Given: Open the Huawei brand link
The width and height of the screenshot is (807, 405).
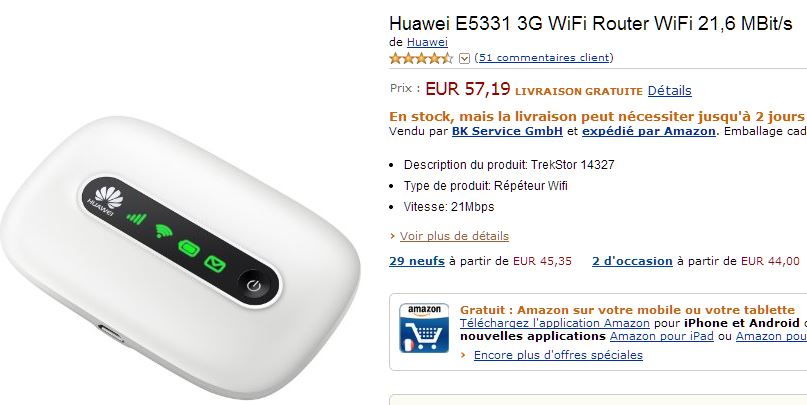Looking at the screenshot, I should click(427, 42).
